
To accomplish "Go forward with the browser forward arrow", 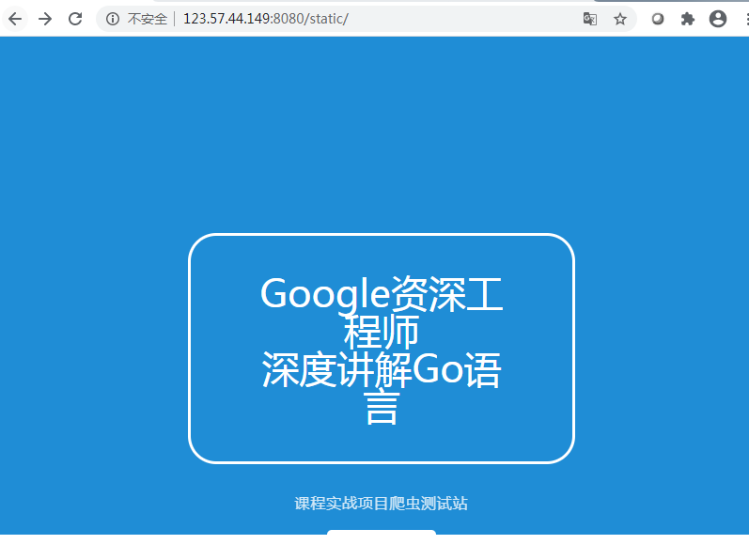I will pyautogui.click(x=45, y=19).
